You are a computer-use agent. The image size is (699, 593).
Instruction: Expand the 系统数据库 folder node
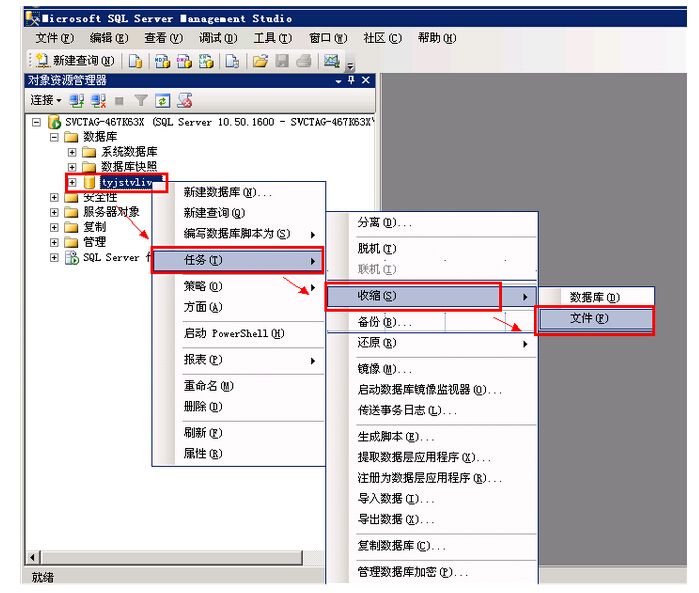click(x=72, y=152)
